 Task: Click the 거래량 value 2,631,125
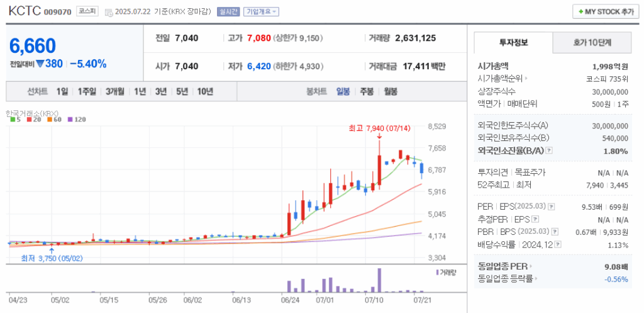[415, 38]
